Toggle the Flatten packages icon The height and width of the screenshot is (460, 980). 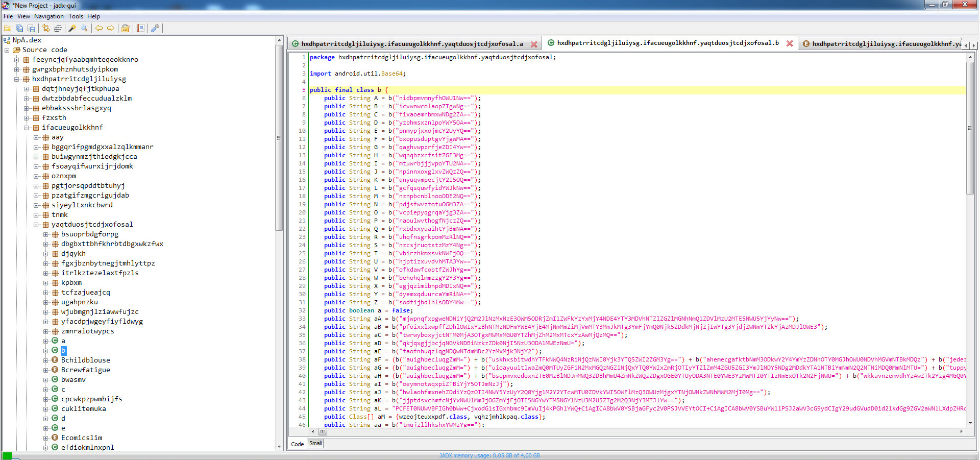tap(58, 29)
